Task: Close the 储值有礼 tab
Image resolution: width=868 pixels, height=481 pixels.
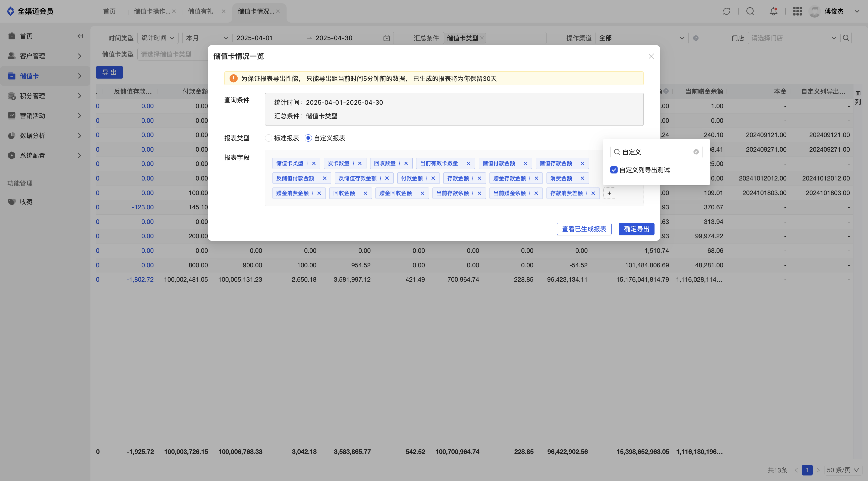Action: coord(223,11)
